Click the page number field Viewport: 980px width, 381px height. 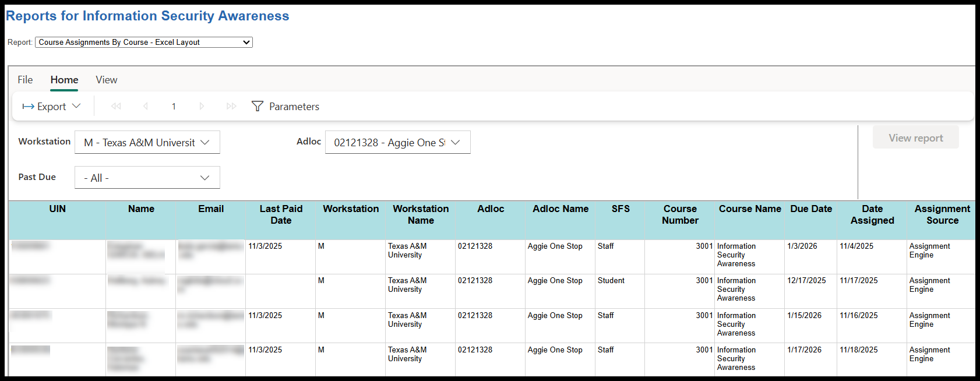click(174, 106)
